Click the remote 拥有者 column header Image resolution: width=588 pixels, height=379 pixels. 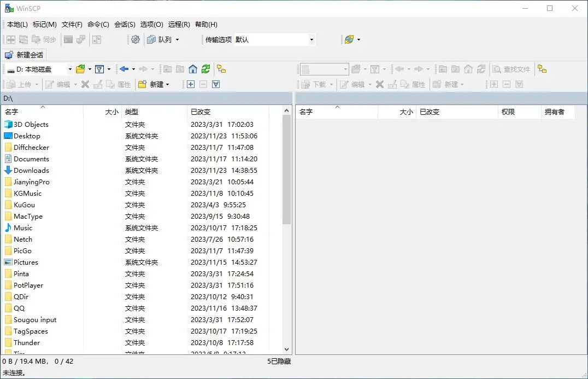point(557,112)
